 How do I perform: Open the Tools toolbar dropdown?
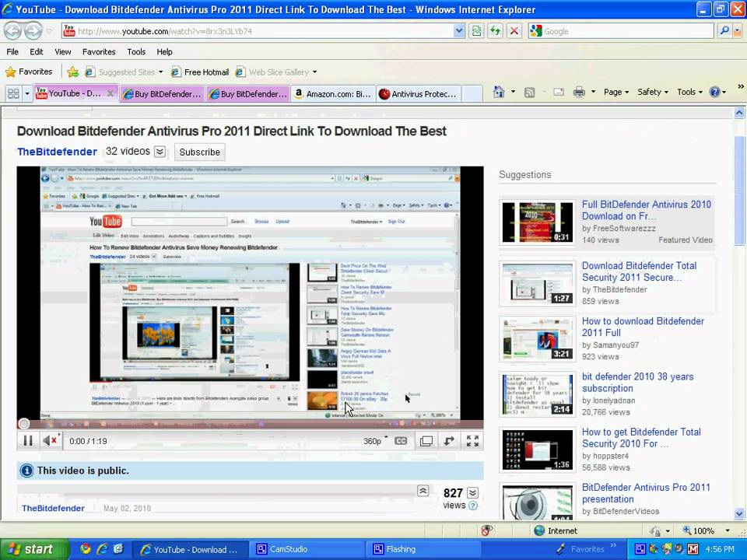[689, 92]
